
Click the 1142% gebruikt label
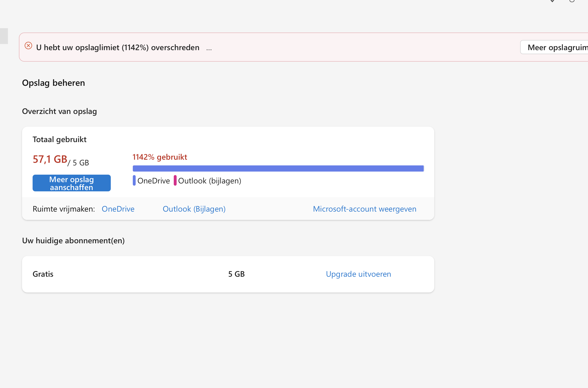pos(160,157)
